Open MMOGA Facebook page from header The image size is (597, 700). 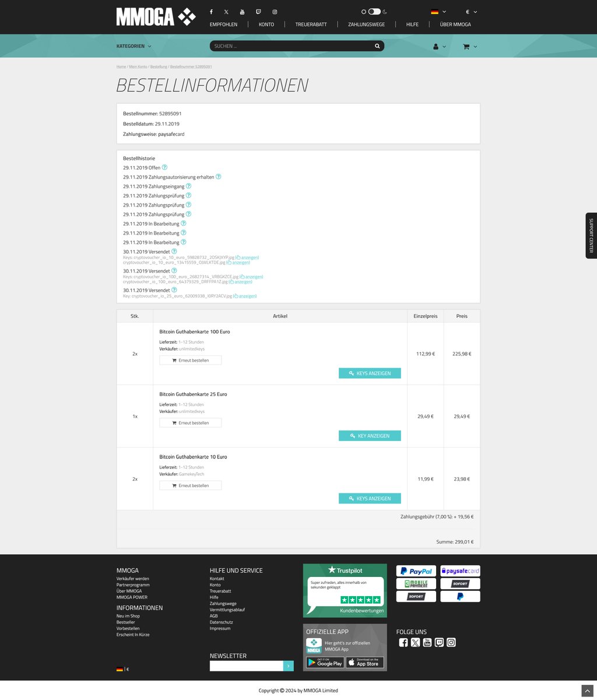(x=211, y=12)
